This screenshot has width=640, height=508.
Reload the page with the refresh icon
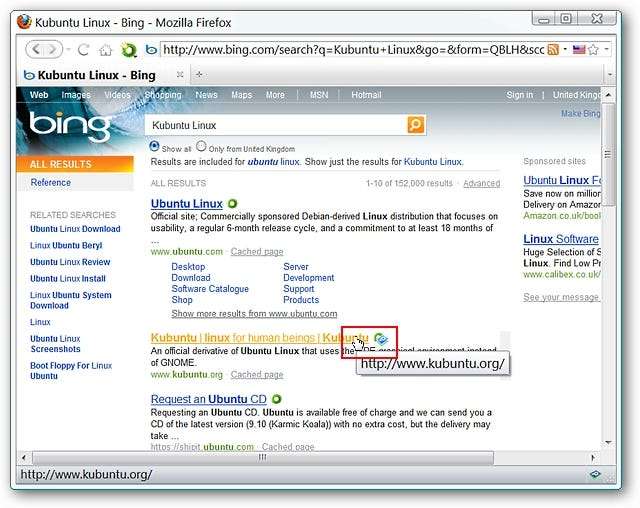[84, 50]
